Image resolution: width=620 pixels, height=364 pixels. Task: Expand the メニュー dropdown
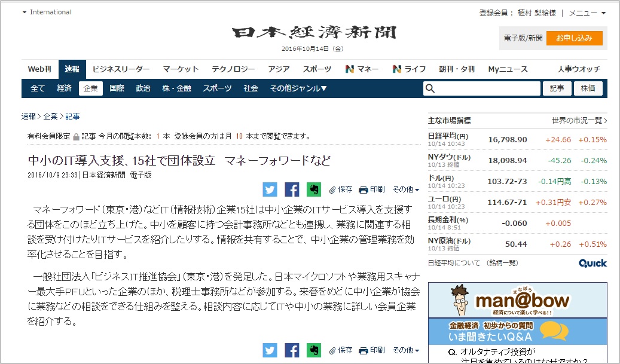click(587, 13)
